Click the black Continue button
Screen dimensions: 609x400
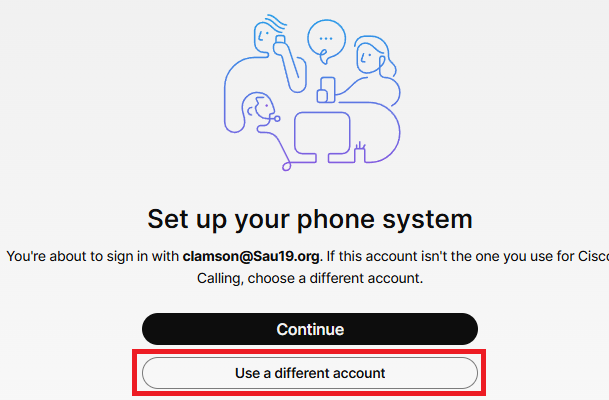[x=310, y=329]
